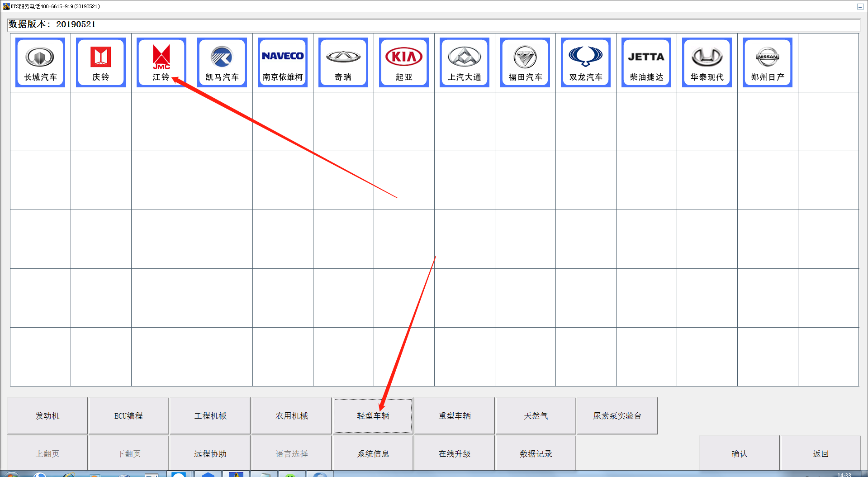Viewport: 868px width, 477px height.
Task: Select the 郑州日产 NISSAN icon
Action: [768, 62]
